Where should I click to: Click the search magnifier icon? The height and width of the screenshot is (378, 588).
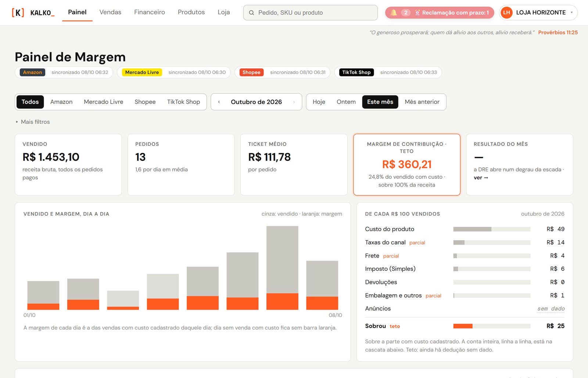point(251,12)
